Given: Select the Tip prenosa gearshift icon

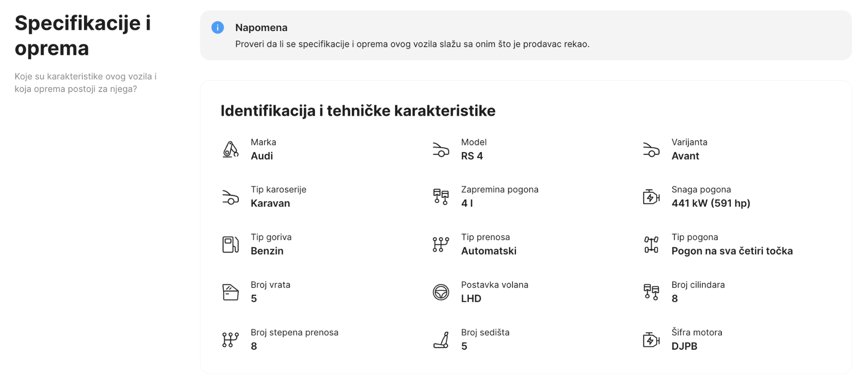Looking at the screenshot, I should [x=441, y=244].
